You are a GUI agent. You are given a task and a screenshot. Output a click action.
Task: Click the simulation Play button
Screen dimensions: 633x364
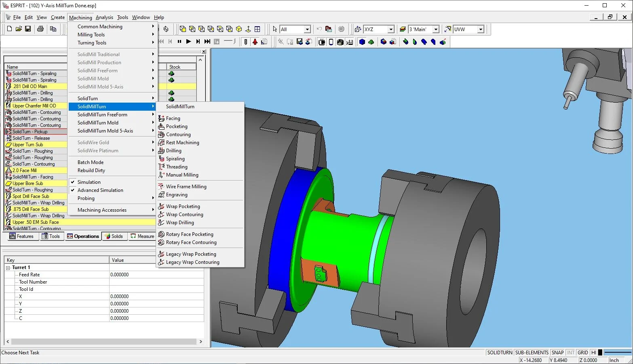[x=189, y=42]
